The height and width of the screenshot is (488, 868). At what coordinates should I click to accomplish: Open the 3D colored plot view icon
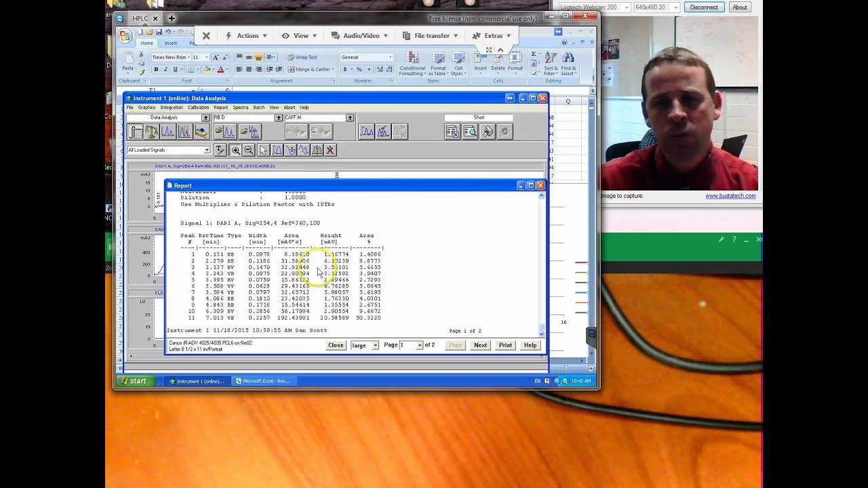[201, 132]
